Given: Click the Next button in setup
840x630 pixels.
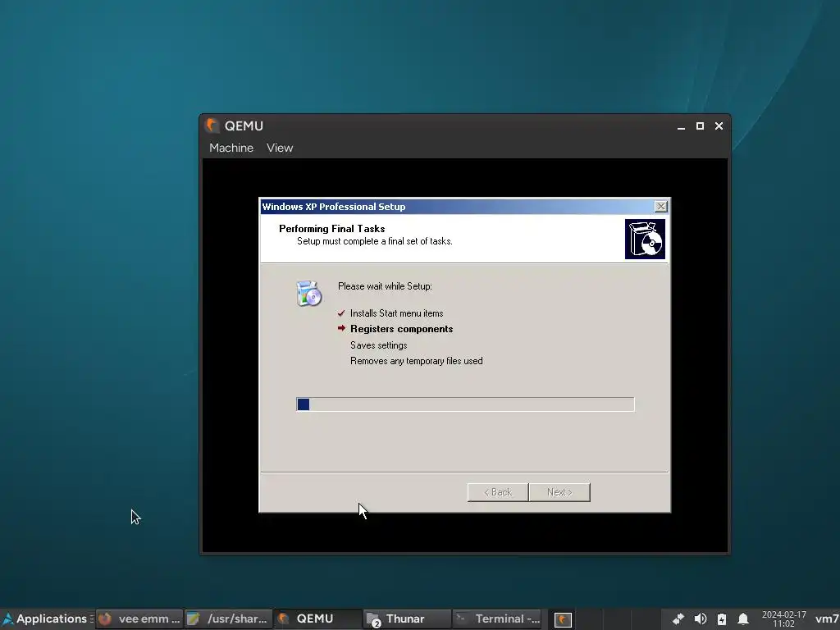Looking at the screenshot, I should pos(559,492).
